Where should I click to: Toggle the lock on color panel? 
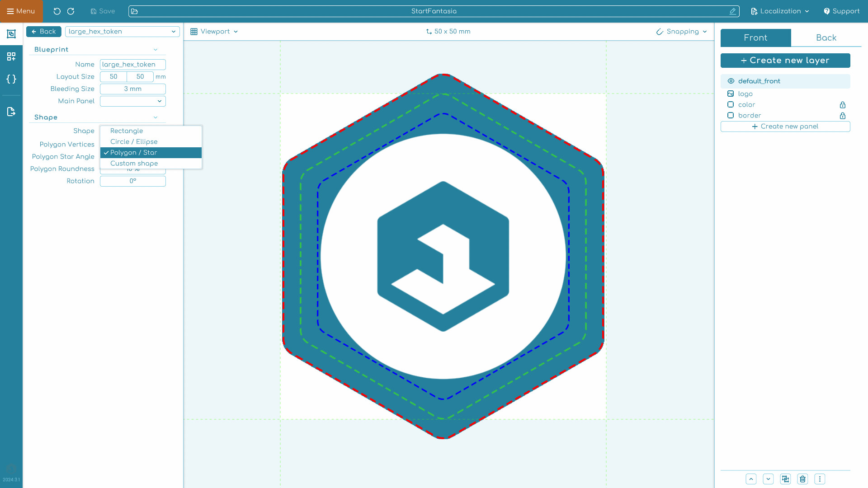point(842,105)
